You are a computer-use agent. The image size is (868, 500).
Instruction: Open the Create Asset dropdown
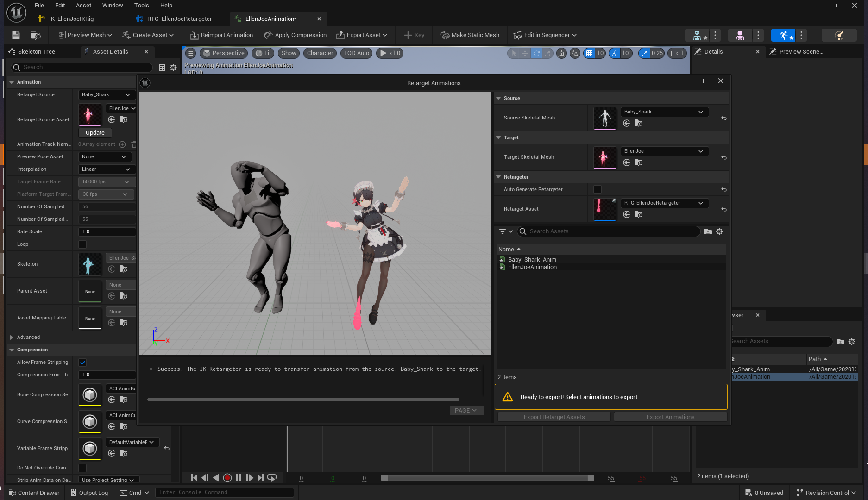click(x=148, y=35)
